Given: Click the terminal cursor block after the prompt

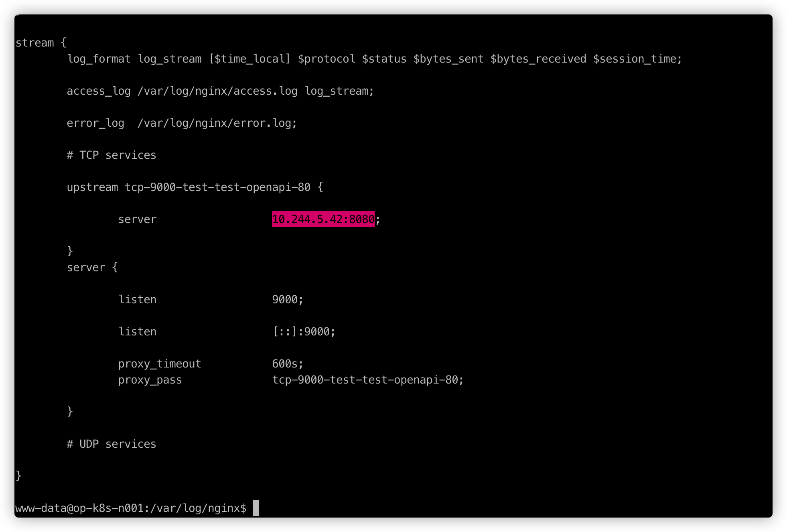Looking at the screenshot, I should pyautogui.click(x=256, y=508).
